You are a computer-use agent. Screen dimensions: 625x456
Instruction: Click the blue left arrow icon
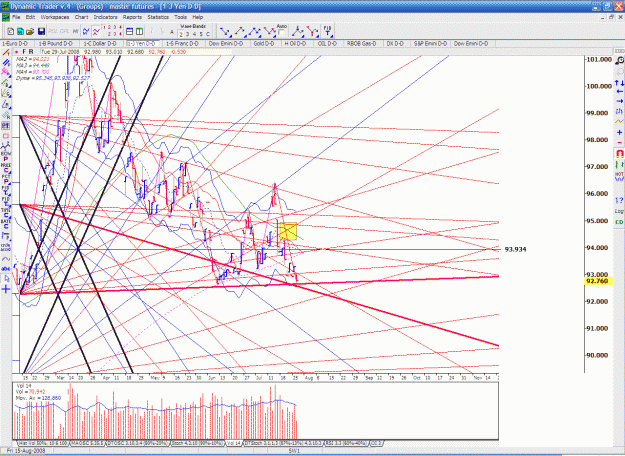pyautogui.click(x=619, y=92)
